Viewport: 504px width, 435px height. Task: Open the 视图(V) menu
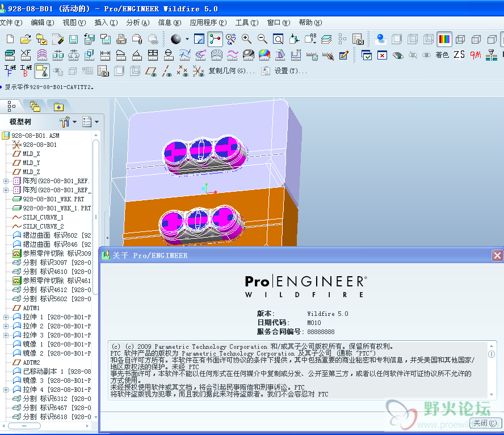tap(74, 23)
